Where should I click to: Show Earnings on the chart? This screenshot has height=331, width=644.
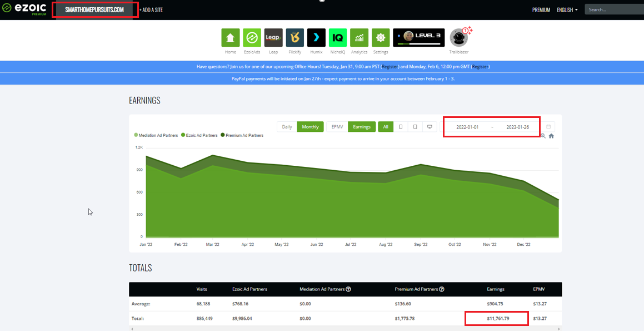pyautogui.click(x=361, y=127)
